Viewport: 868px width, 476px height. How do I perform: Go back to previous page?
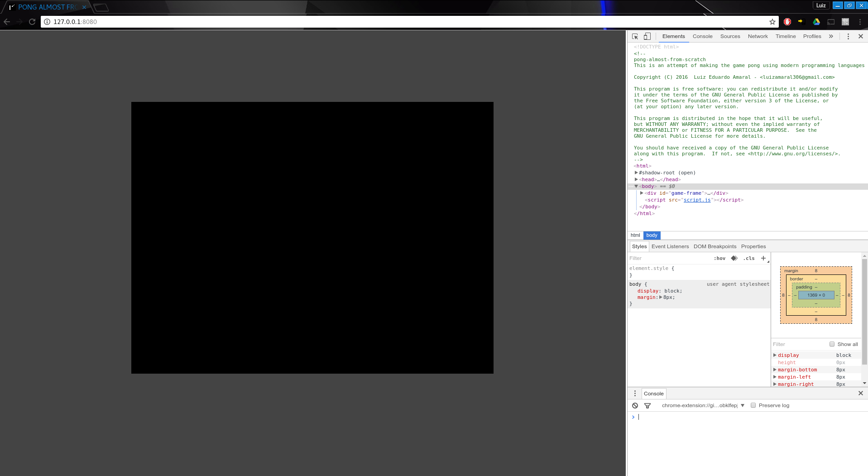tap(7, 22)
